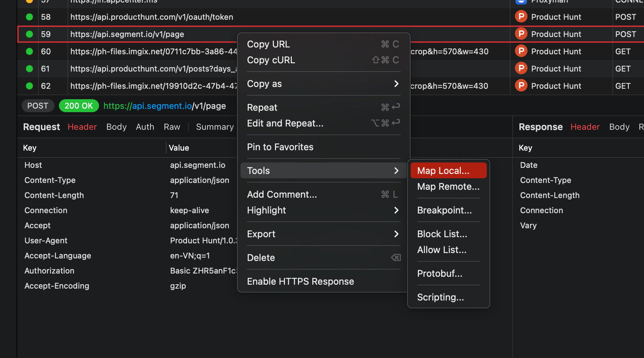Click the en-VN;q=1 language value

click(x=190, y=256)
